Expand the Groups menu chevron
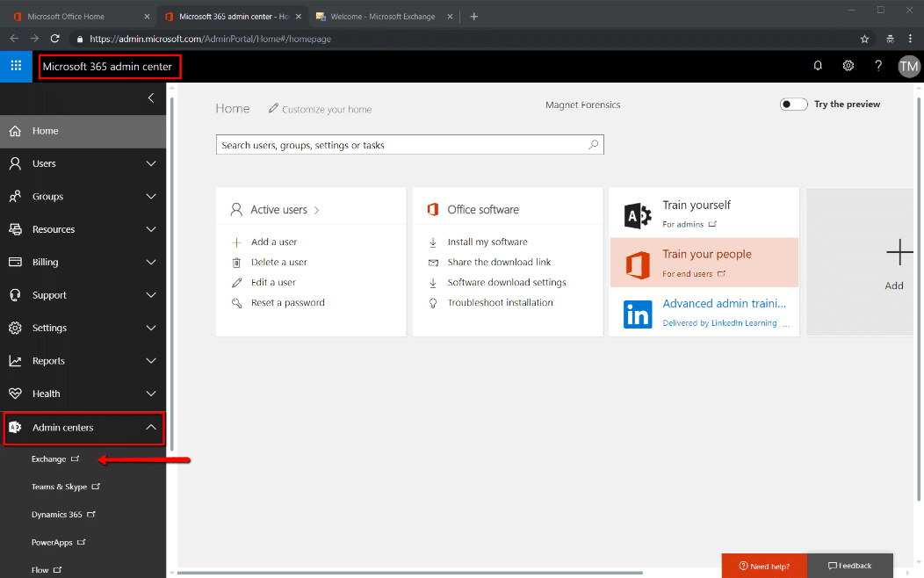 coord(151,197)
